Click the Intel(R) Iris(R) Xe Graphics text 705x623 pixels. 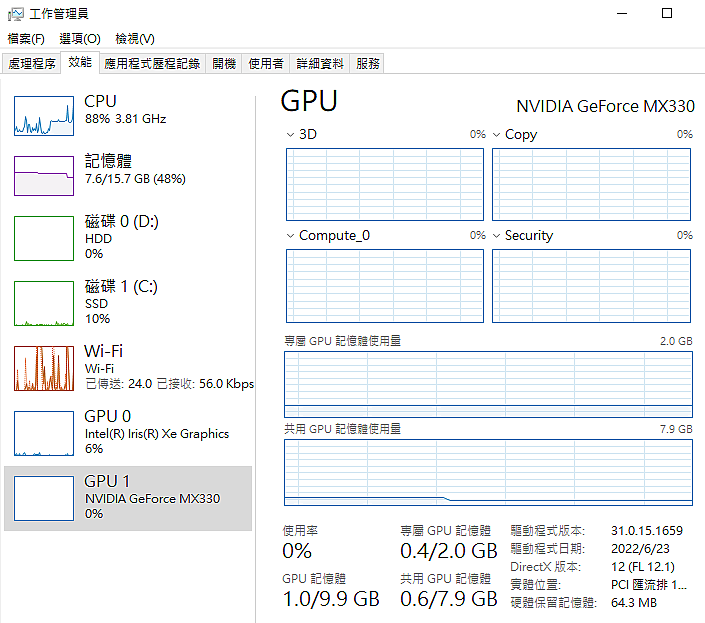pos(157,434)
